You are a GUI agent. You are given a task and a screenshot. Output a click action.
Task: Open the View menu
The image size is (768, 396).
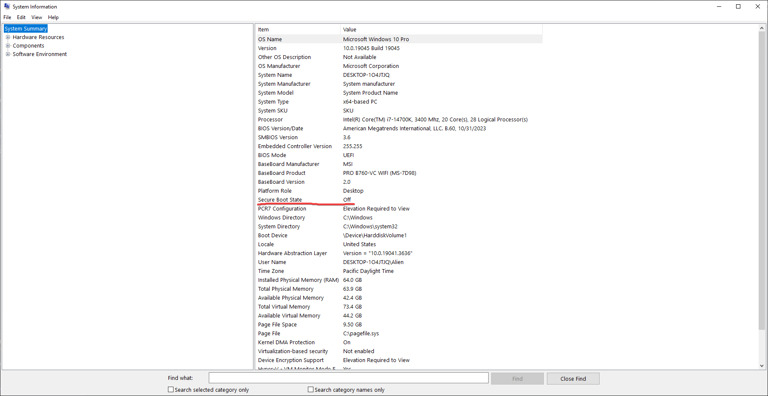coord(37,17)
